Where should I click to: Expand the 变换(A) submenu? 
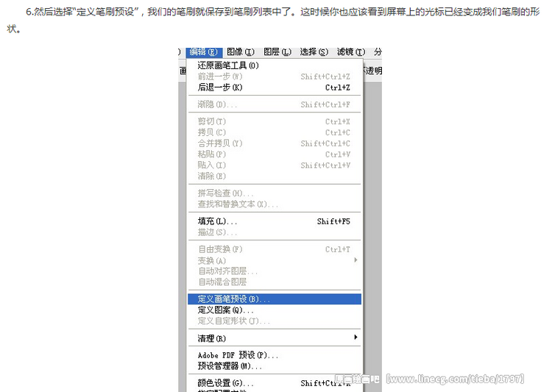coord(275,260)
